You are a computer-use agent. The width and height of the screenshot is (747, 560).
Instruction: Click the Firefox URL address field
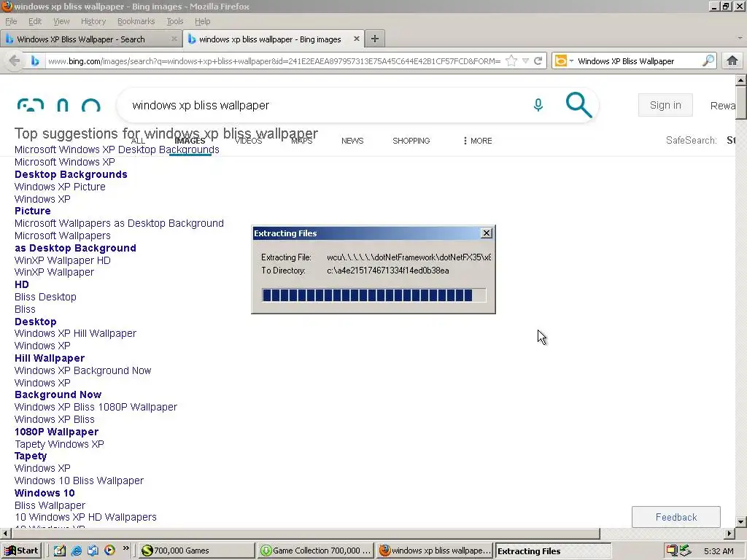(x=274, y=61)
